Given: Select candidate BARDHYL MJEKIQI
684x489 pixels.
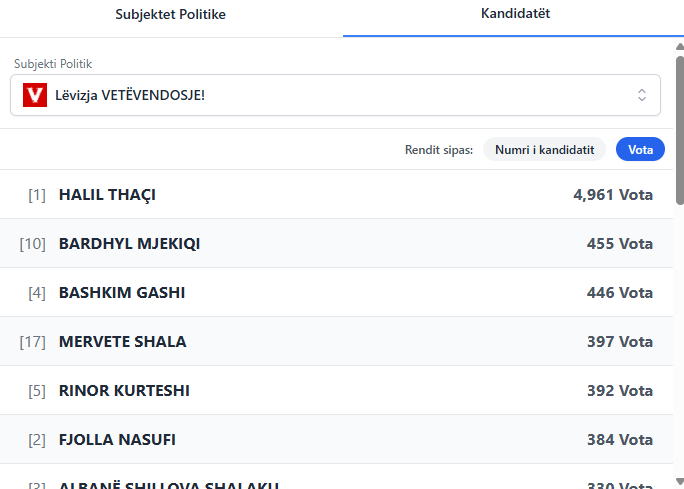Looking at the screenshot, I should (x=129, y=244).
